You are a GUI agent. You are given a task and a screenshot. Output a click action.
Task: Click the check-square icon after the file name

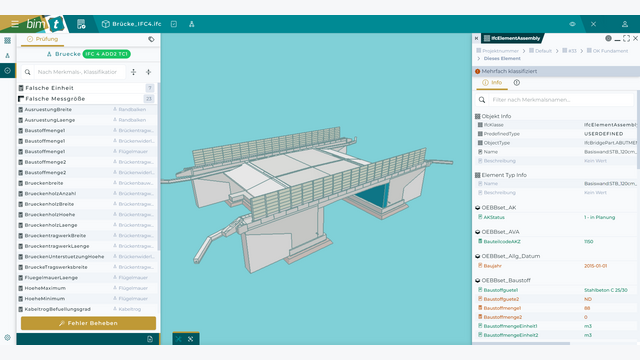pyautogui.click(x=174, y=24)
